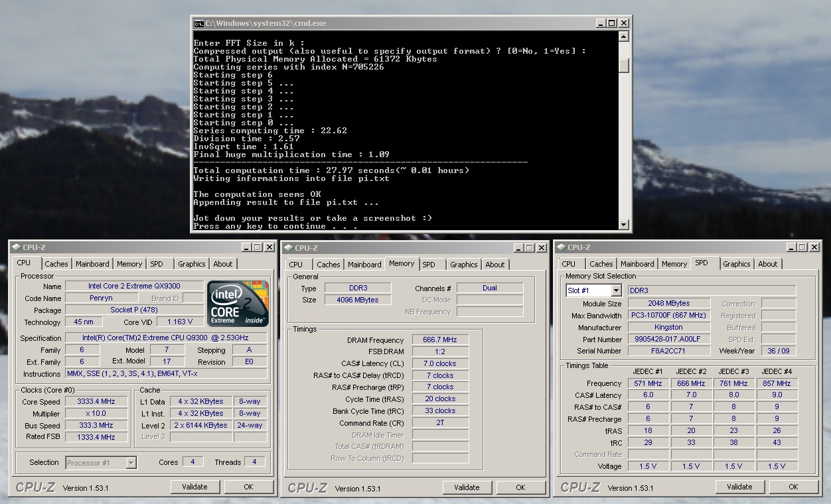Open the Memory Slot Selection dropdown showing Slot #1
Image resolution: width=831 pixels, height=504 pixels.
[617, 290]
